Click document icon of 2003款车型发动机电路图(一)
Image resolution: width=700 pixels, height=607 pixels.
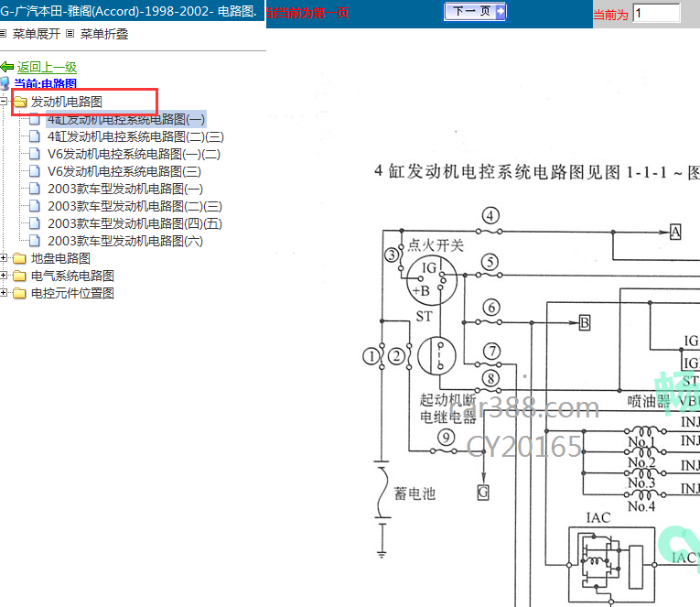point(35,189)
